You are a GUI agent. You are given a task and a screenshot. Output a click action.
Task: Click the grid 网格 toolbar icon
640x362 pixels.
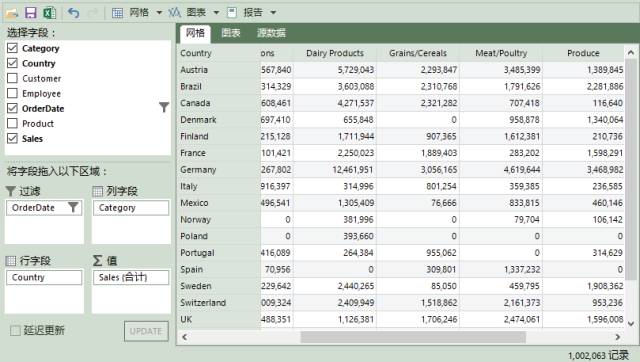point(118,13)
